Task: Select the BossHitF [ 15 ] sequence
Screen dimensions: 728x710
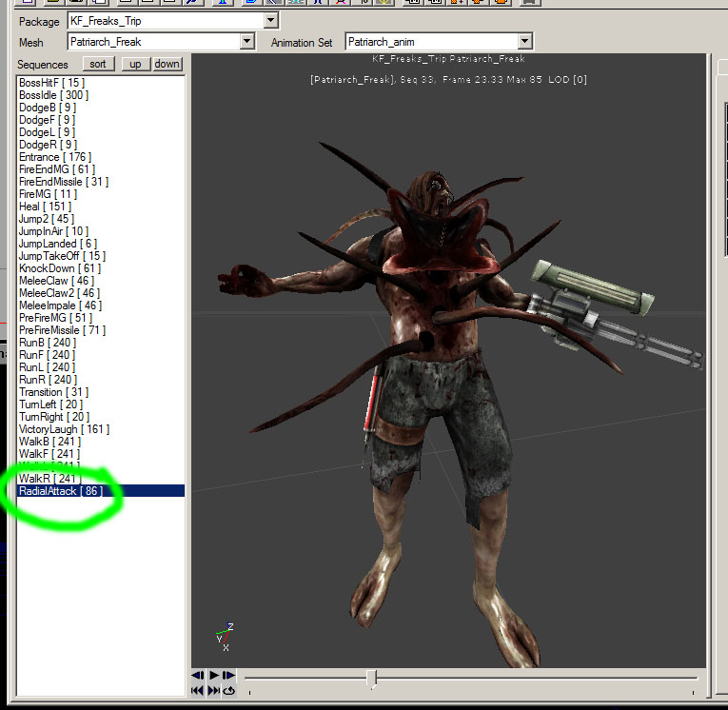Action: (x=100, y=83)
